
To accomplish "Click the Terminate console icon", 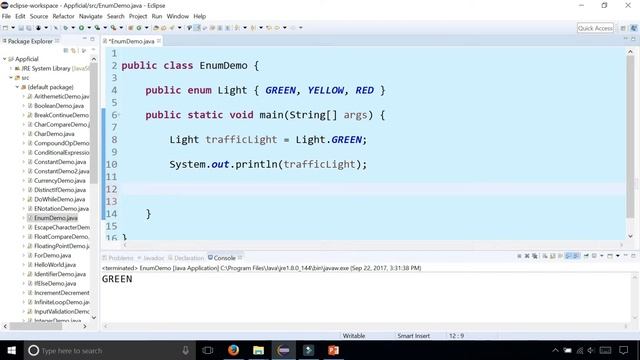I will [519, 256].
